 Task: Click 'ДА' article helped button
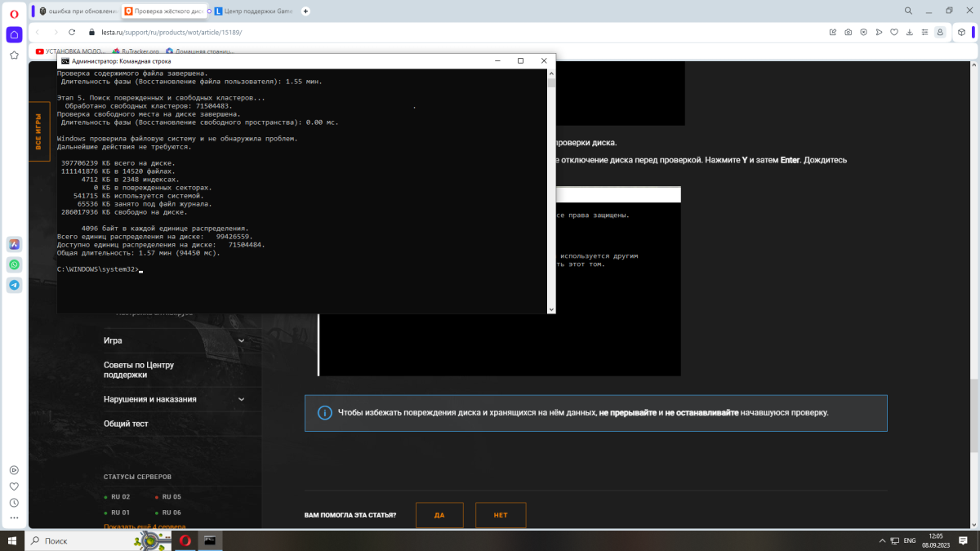click(x=439, y=515)
